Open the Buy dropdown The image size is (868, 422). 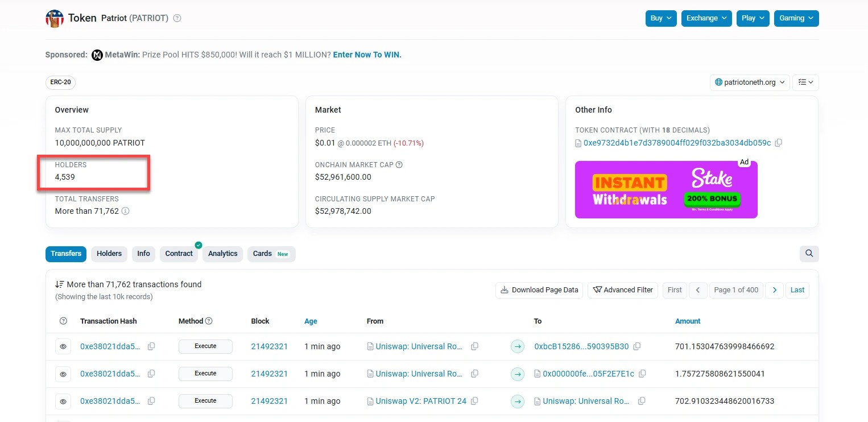(660, 18)
